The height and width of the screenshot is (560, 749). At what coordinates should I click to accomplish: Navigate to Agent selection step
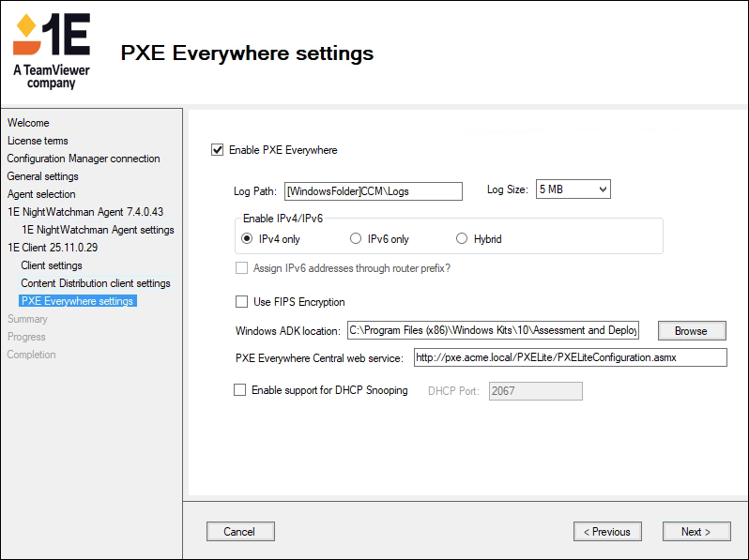[41, 194]
